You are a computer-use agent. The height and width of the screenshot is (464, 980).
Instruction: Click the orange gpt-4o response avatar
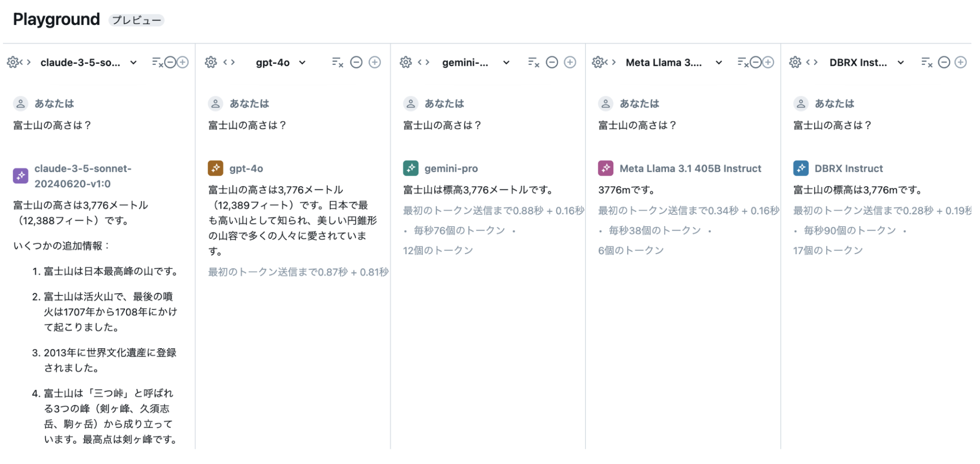click(216, 168)
